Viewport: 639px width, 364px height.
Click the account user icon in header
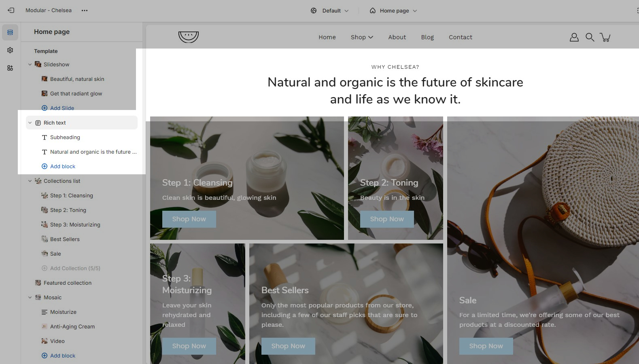coord(574,37)
